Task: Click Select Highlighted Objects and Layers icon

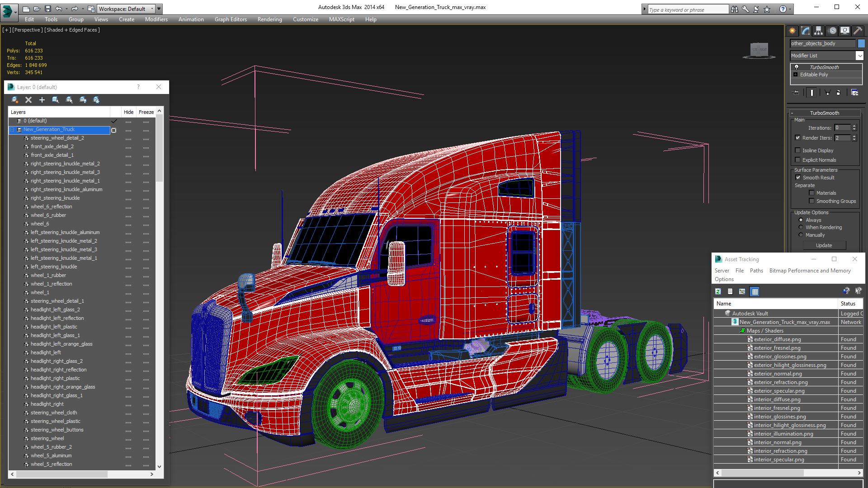Action: [x=56, y=100]
